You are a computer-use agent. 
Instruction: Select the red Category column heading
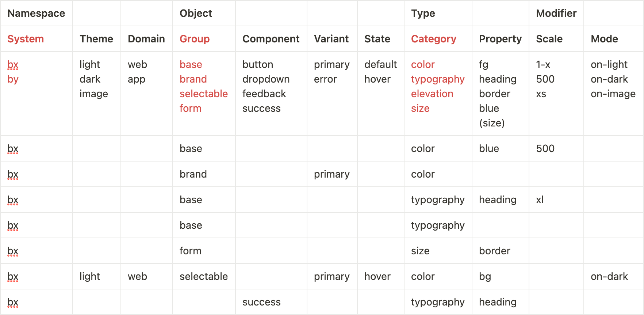(434, 39)
